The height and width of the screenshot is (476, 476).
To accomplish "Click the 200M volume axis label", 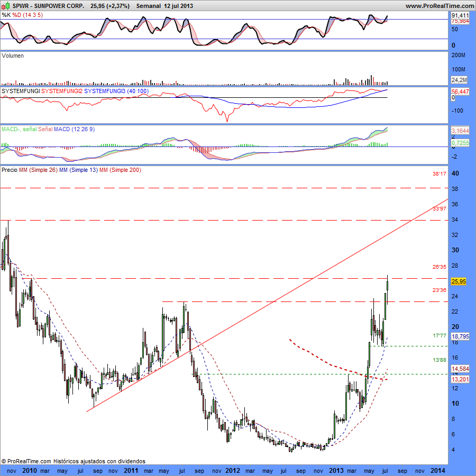I will [x=459, y=55].
